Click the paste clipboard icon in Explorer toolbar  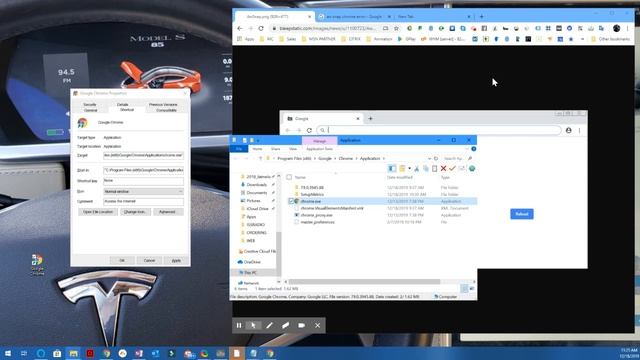click(435, 168)
